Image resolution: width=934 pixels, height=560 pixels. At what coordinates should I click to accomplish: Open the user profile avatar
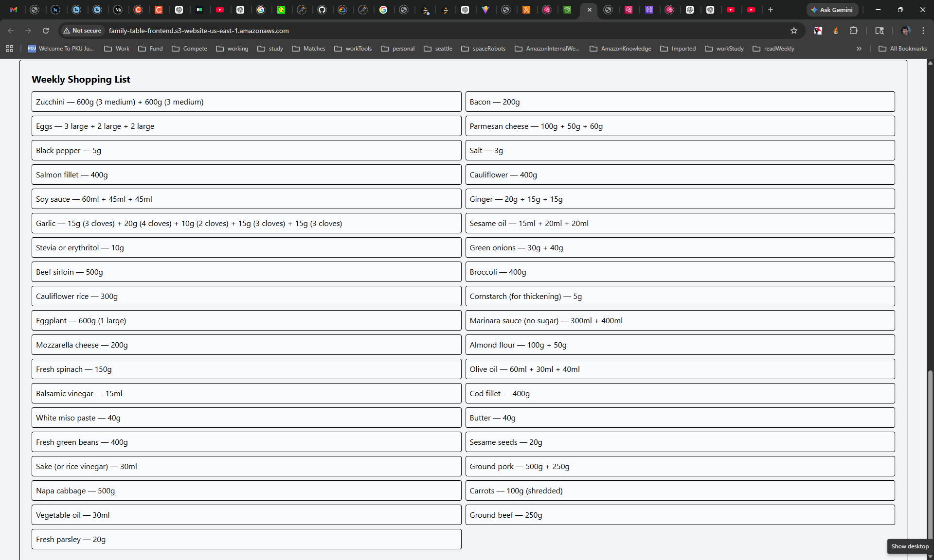pos(905,31)
